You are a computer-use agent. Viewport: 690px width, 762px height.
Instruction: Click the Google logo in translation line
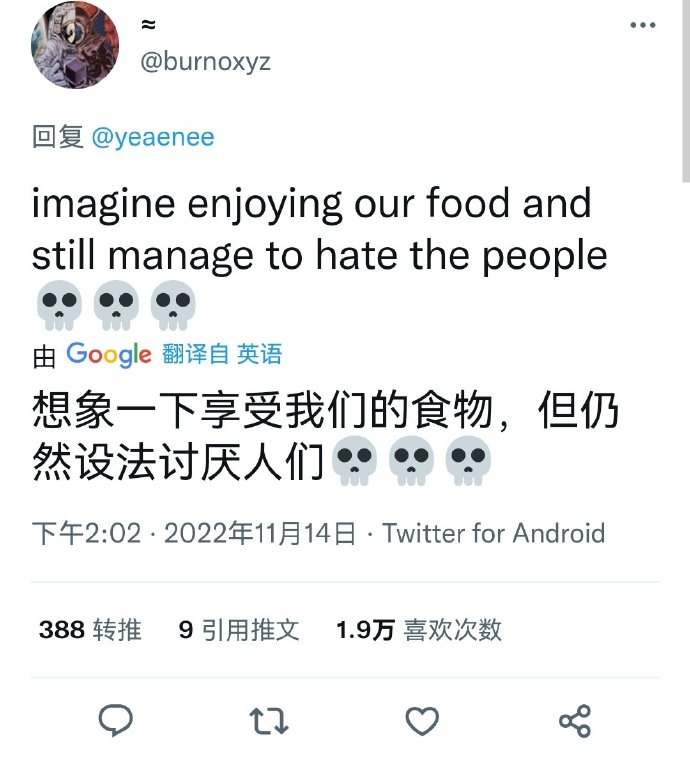click(109, 354)
